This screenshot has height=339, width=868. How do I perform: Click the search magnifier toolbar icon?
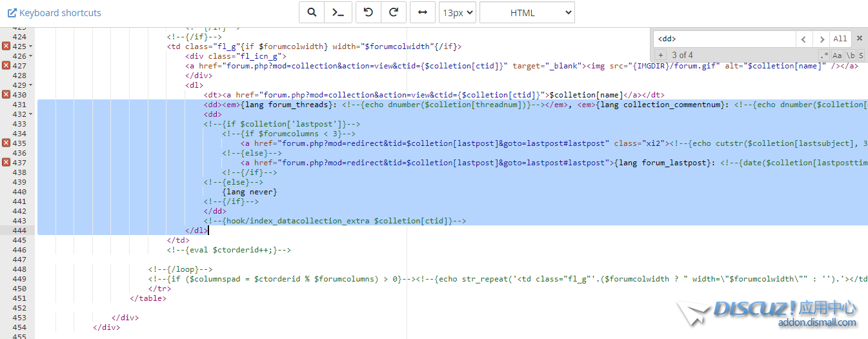pos(312,13)
